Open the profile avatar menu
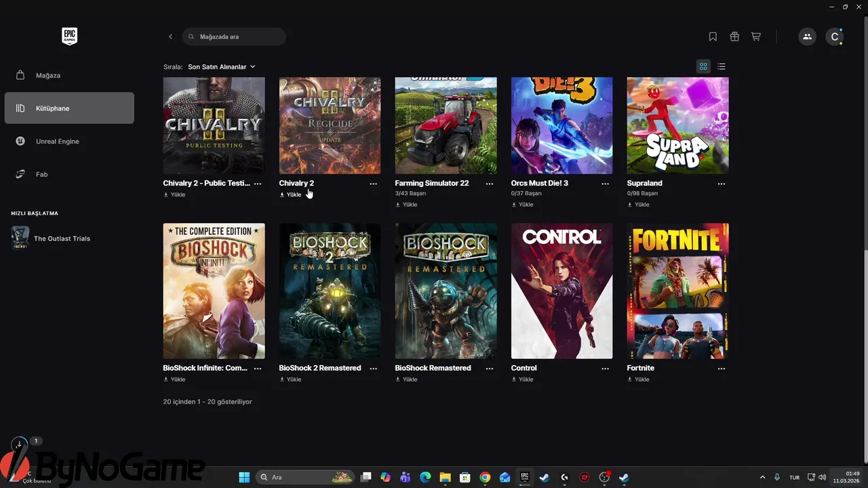The width and height of the screenshot is (868, 488). tap(835, 37)
